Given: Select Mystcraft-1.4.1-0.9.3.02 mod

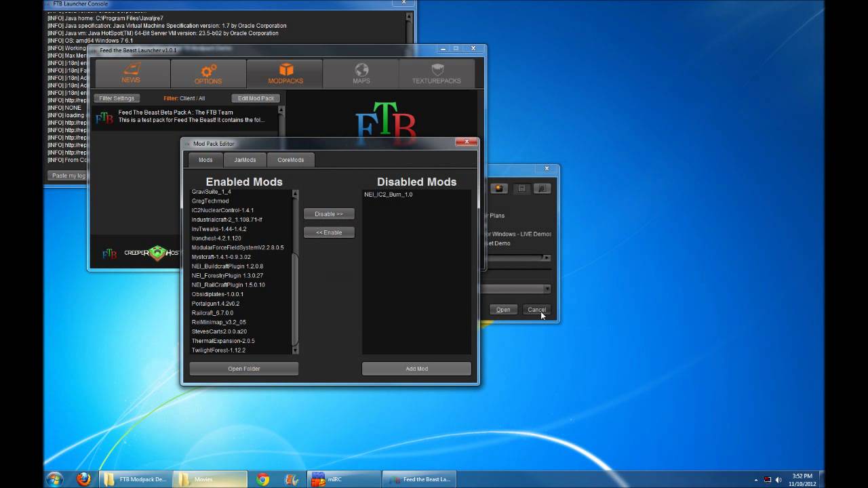Looking at the screenshot, I should pyautogui.click(x=221, y=257).
